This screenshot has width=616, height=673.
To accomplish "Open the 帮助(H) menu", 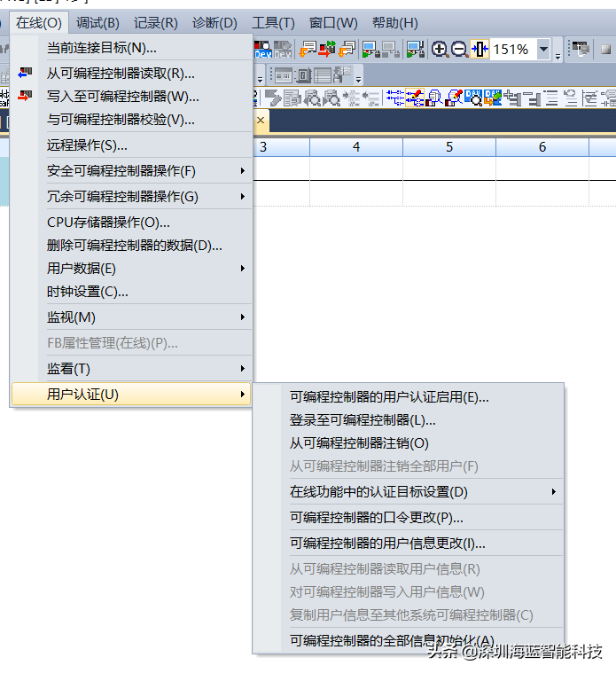I will tap(395, 23).
